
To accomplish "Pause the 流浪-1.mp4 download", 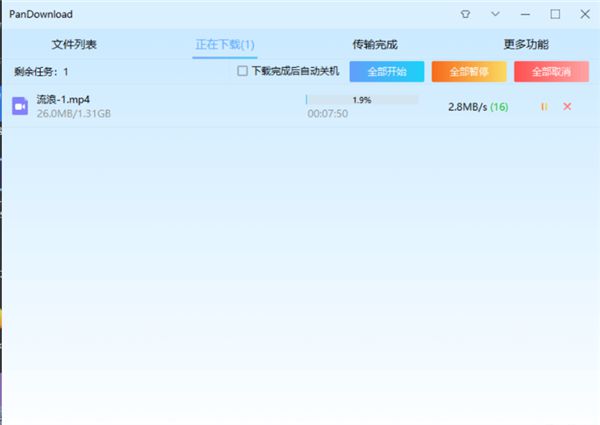I will pyautogui.click(x=544, y=107).
